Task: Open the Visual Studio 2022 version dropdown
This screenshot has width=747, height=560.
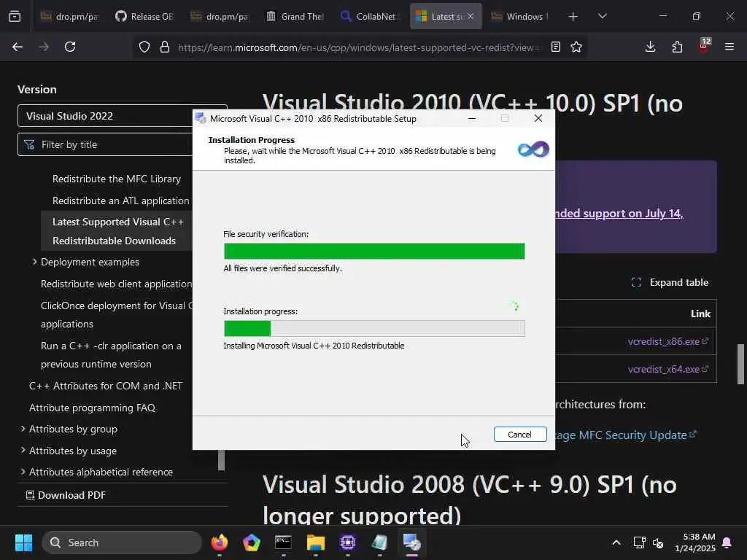Action: [x=122, y=116]
